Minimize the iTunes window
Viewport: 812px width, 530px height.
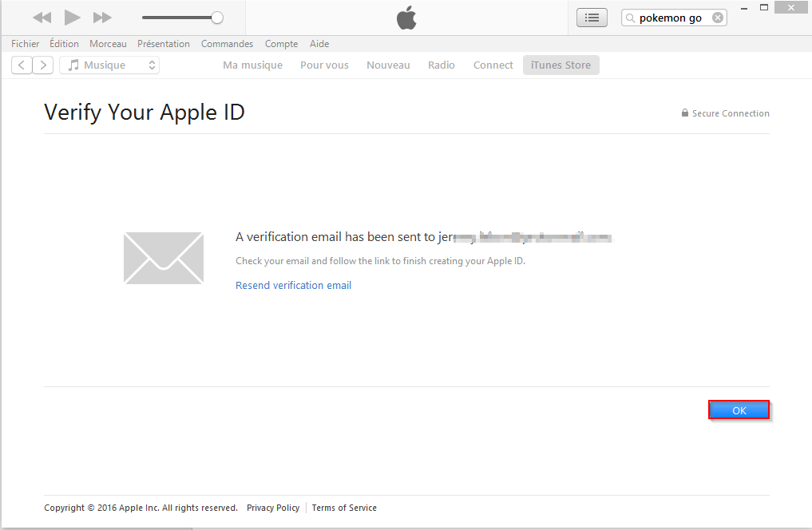coord(744,8)
